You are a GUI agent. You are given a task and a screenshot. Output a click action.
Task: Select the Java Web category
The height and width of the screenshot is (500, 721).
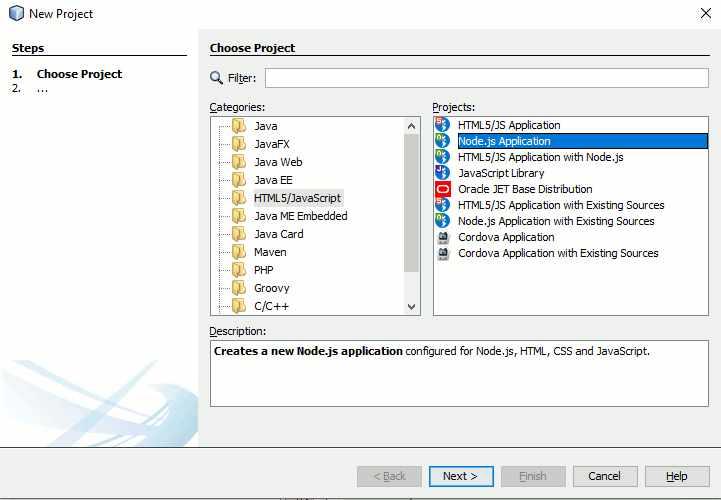[x=278, y=162]
